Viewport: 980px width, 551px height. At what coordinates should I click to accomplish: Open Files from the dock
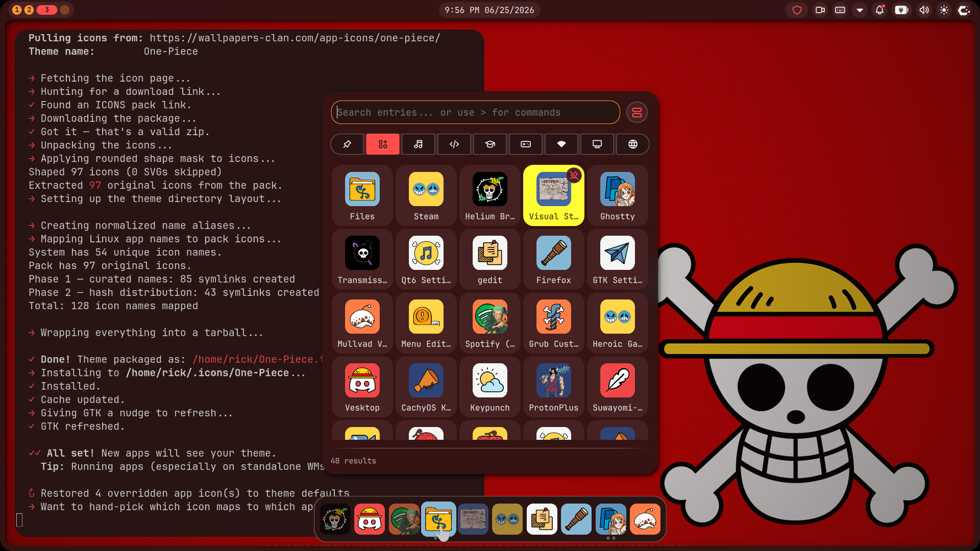pos(438,519)
